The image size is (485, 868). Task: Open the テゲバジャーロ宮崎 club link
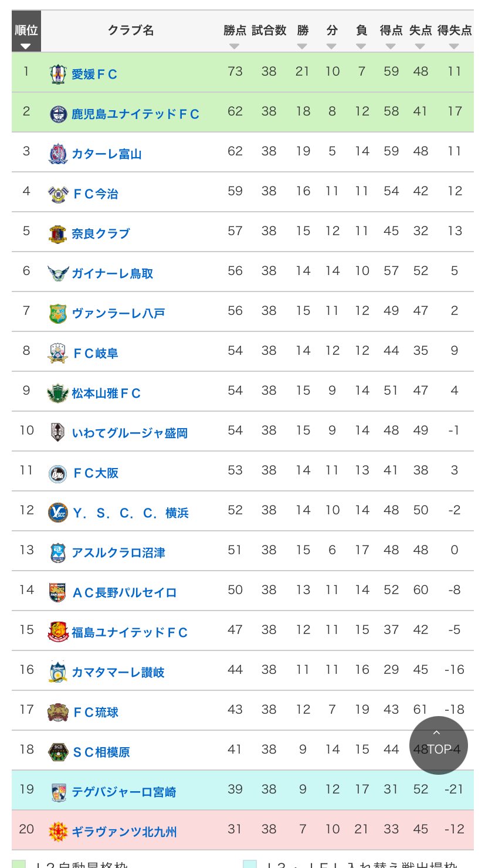[124, 792]
